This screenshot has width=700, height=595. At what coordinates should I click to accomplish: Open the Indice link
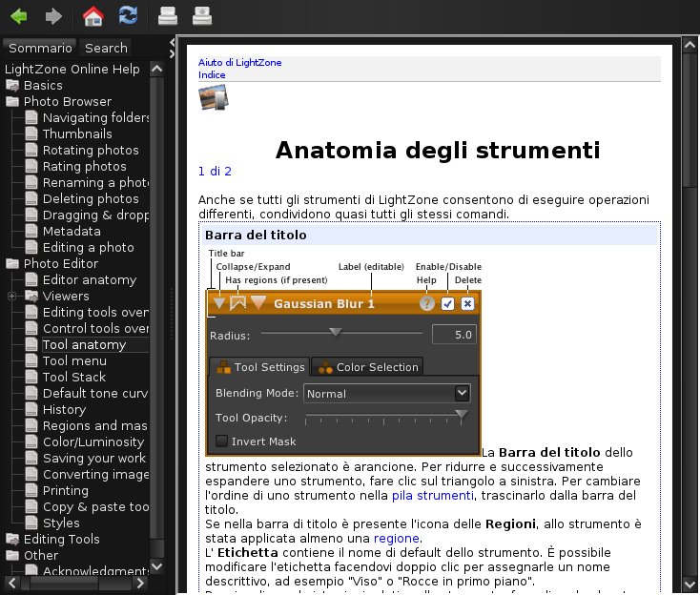(x=212, y=75)
